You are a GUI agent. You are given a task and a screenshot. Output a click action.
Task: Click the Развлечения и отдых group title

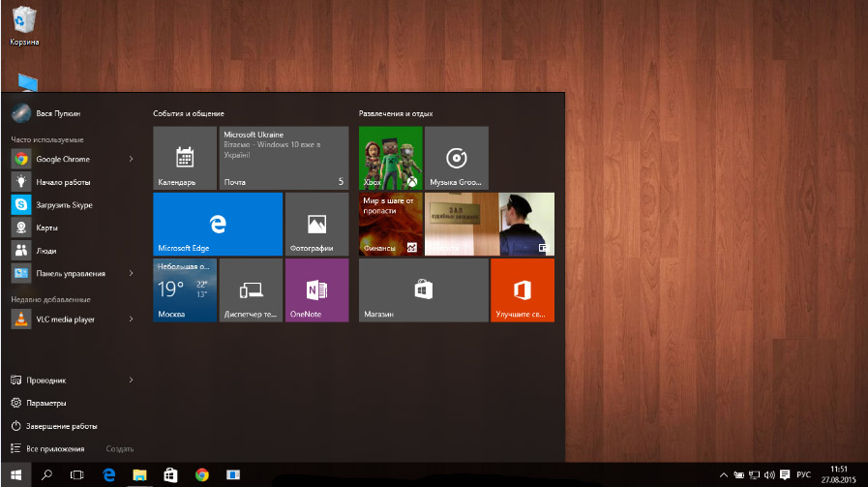tap(395, 113)
